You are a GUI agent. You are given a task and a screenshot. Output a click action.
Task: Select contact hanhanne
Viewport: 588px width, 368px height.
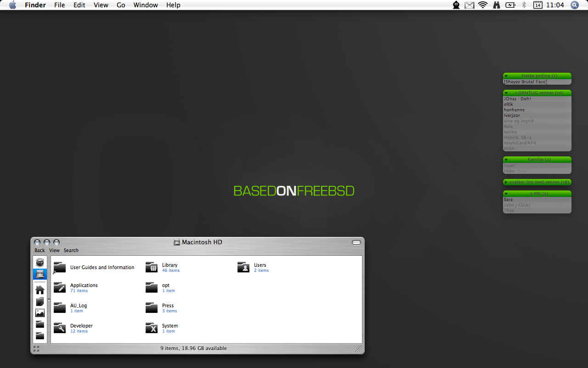tap(537, 110)
